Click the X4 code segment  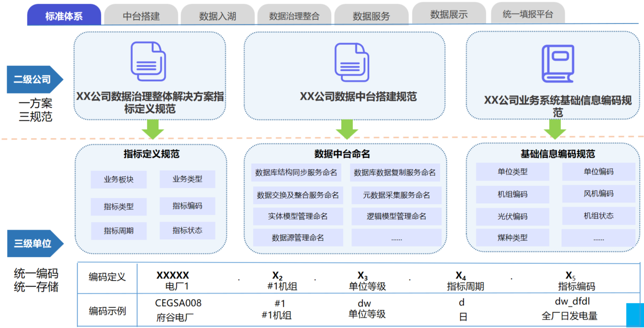tap(461, 276)
